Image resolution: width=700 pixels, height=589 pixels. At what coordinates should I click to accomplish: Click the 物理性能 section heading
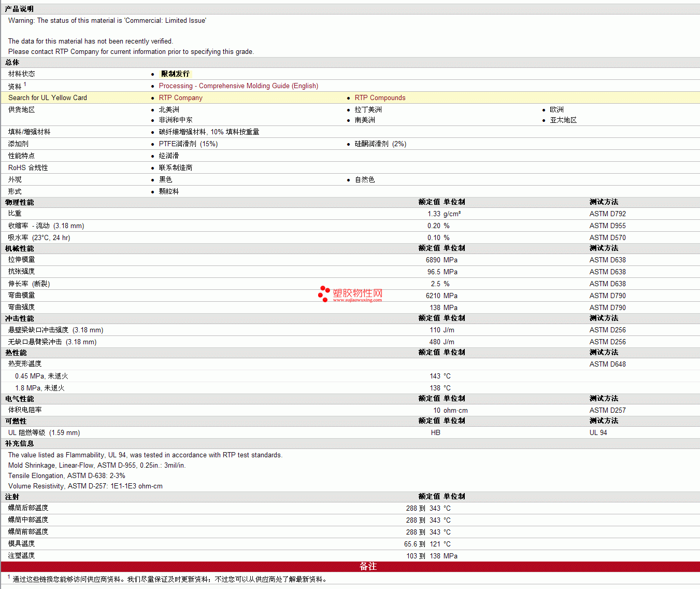[20, 202]
